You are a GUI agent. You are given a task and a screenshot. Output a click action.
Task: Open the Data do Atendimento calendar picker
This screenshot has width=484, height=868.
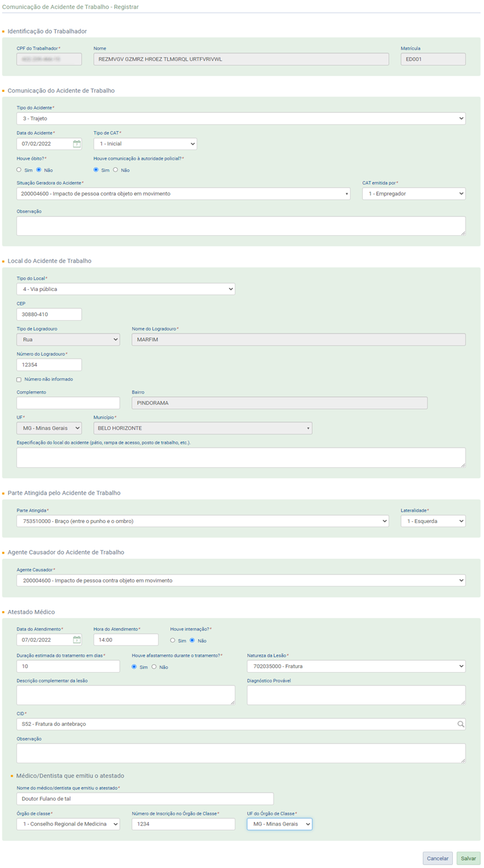[77, 640]
